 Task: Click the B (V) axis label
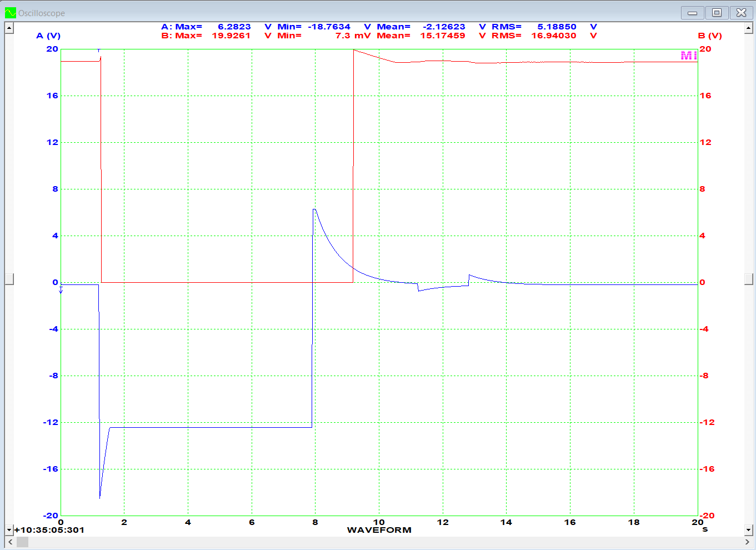tap(710, 36)
